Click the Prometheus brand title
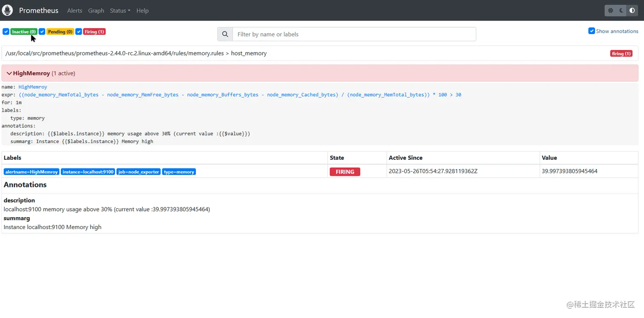644x318 pixels. click(39, 11)
